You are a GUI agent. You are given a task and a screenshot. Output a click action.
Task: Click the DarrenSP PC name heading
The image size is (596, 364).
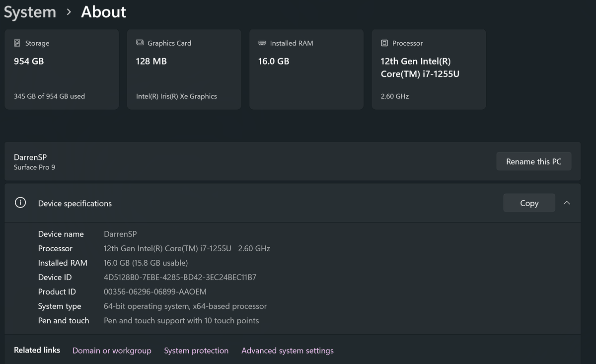click(x=30, y=157)
